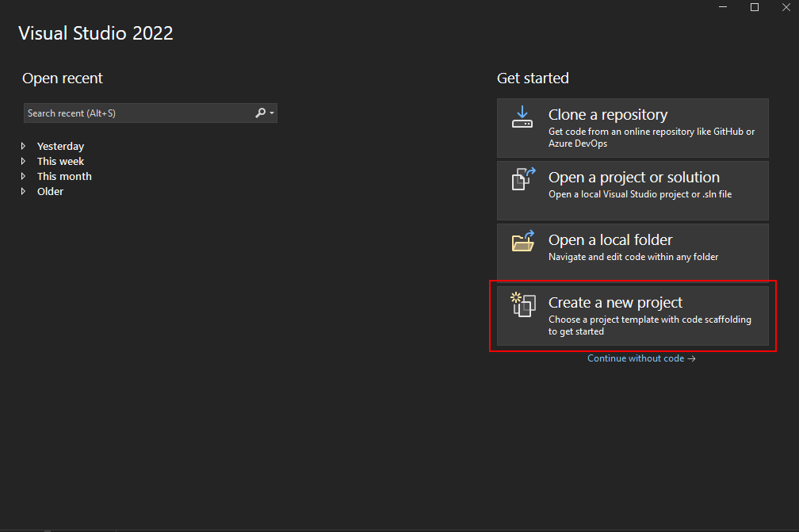Choose Open a project or solution
Viewport: 799px width, 532px height.
coord(633,190)
